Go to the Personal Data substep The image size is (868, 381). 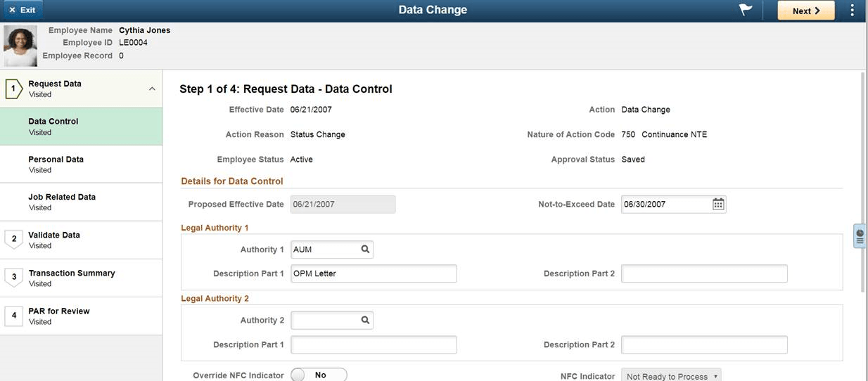pos(56,164)
